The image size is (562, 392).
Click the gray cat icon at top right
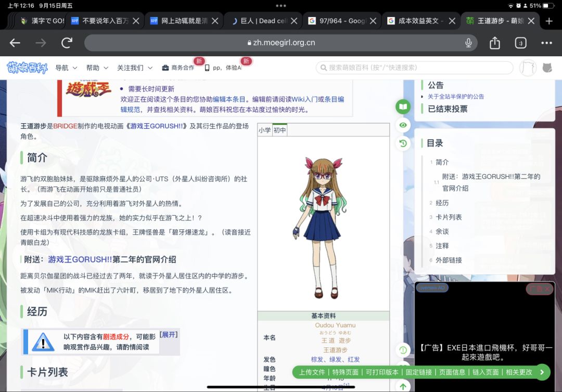[547, 67]
